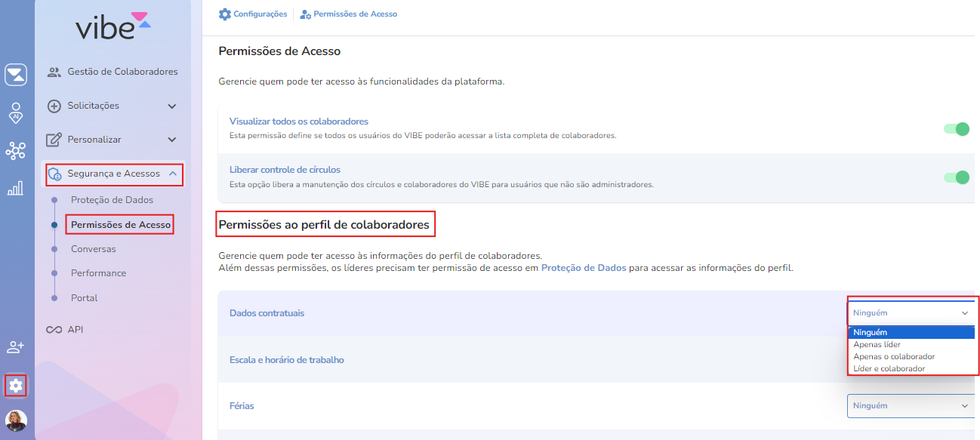Click the Solicitações plus-circle icon
Screen dimensions: 980x440
54,106
